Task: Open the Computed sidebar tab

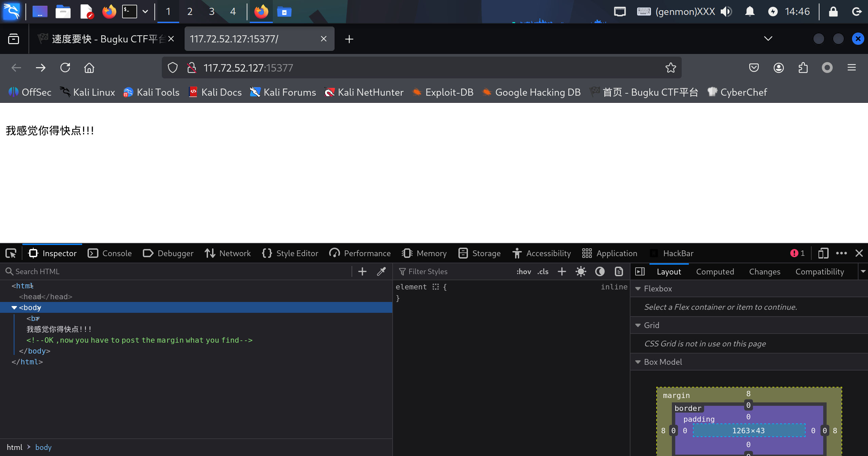Action: point(715,272)
